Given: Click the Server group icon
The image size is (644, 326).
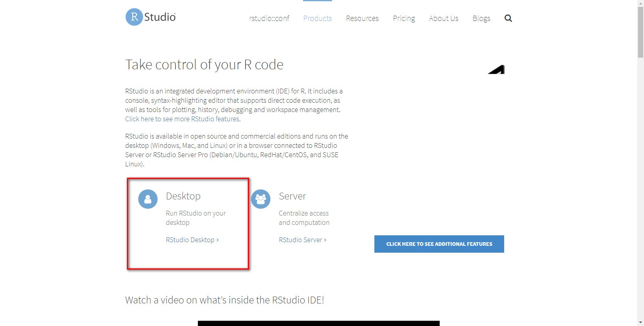Looking at the screenshot, I should coord(261,199).
